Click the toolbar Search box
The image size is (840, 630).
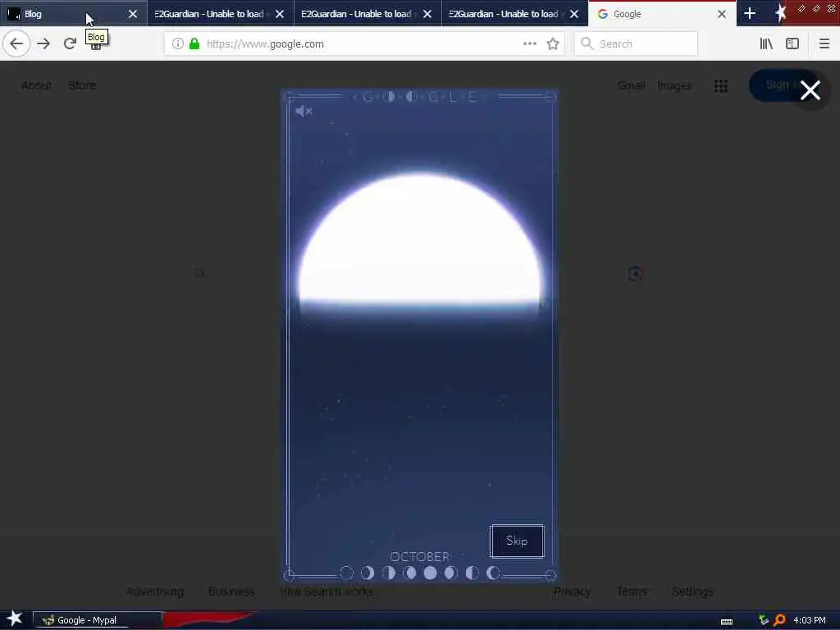[x=636, y=44]
